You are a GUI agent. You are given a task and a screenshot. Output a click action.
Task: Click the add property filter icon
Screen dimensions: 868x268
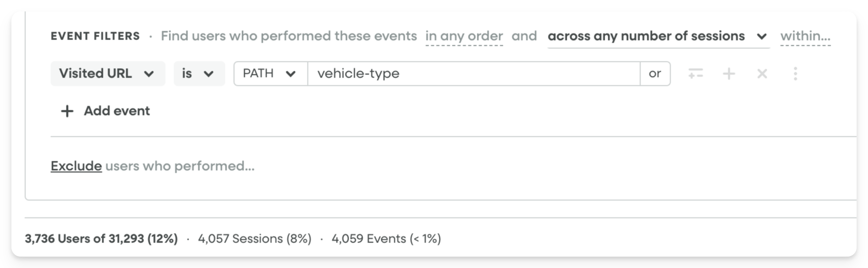pos(696,74)
